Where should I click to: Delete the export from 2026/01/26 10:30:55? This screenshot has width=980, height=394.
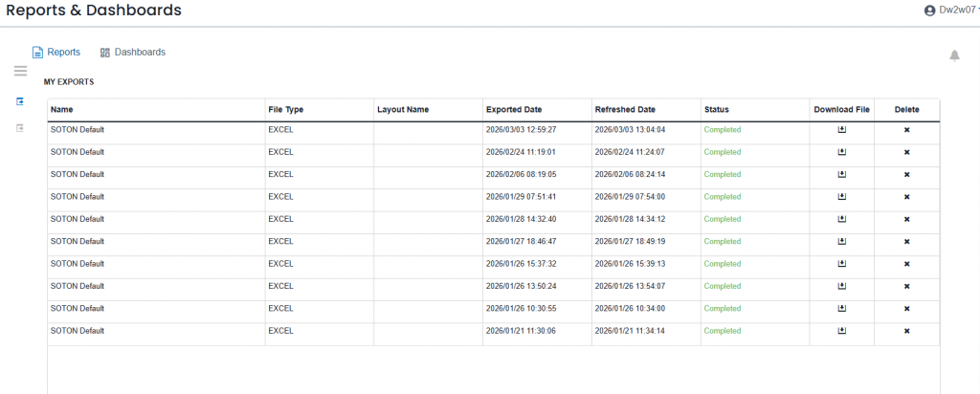906,308
